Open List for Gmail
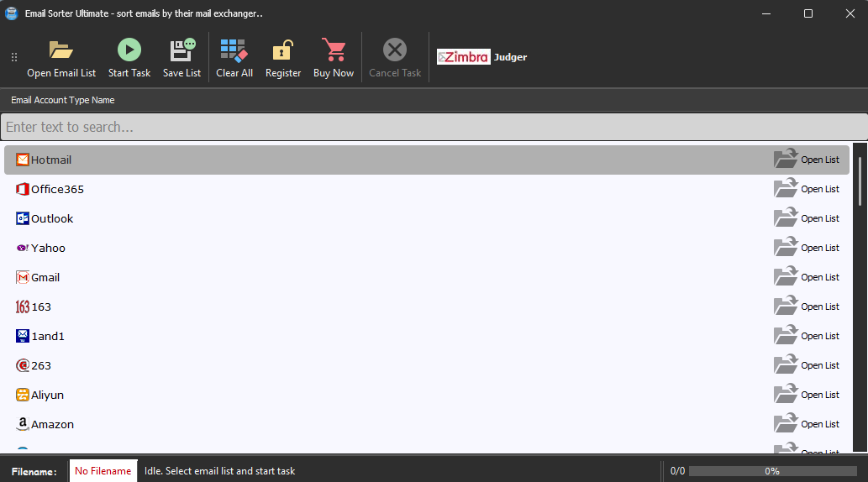 pos(807,277)
